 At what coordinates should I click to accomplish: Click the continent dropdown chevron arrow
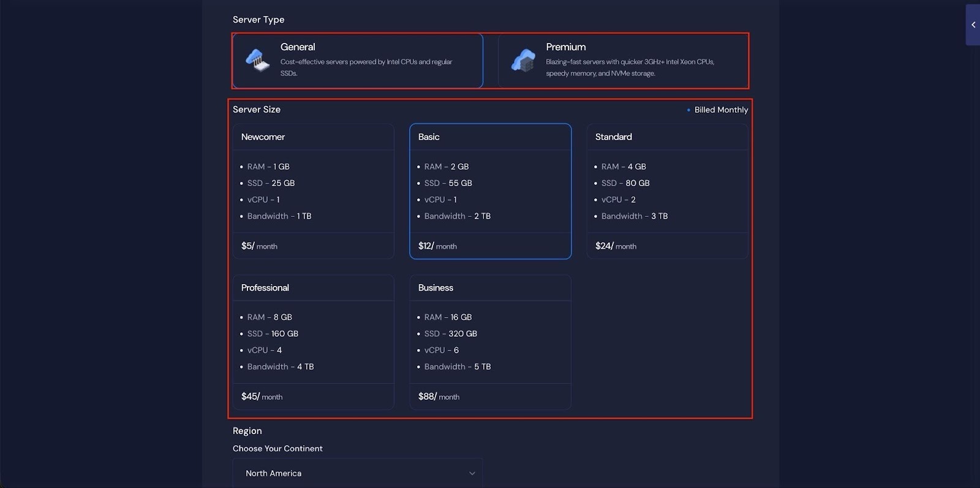[x=472, y=473]
